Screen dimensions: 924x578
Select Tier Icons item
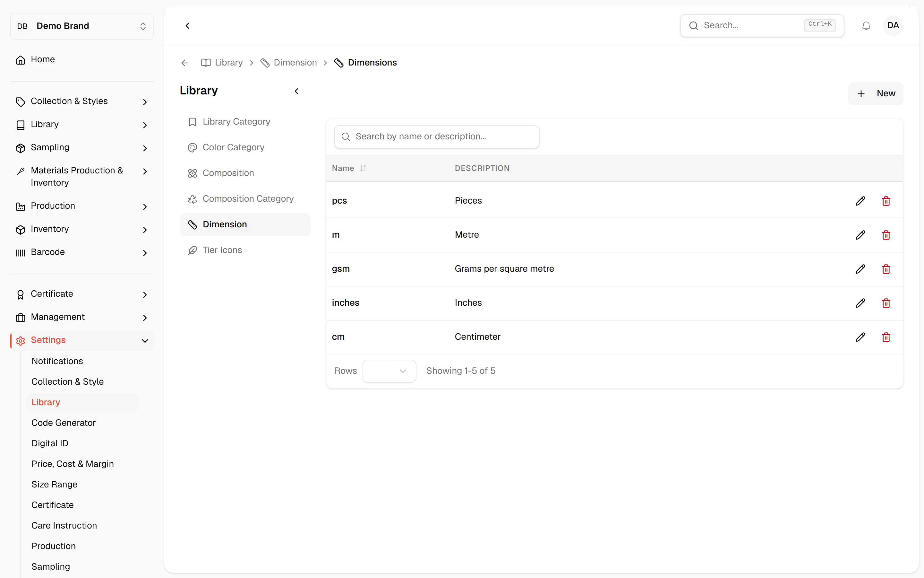(245, 250)
